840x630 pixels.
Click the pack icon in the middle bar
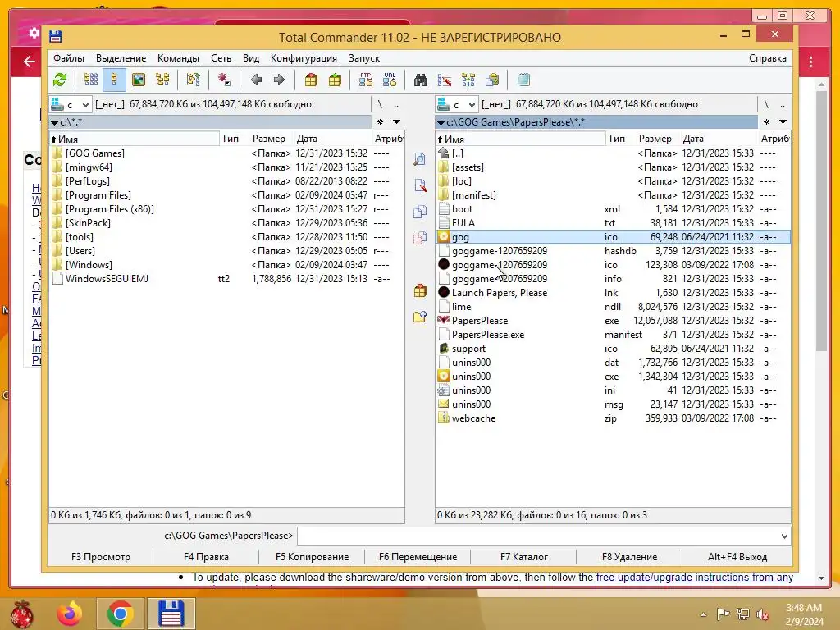pyautogui.click(x=420, y=291)
